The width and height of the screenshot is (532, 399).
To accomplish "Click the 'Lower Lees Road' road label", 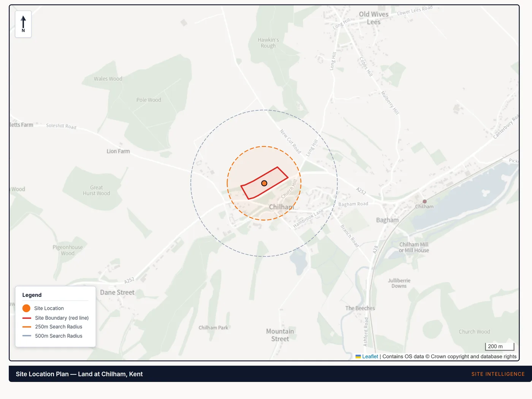I will [415, 10].
